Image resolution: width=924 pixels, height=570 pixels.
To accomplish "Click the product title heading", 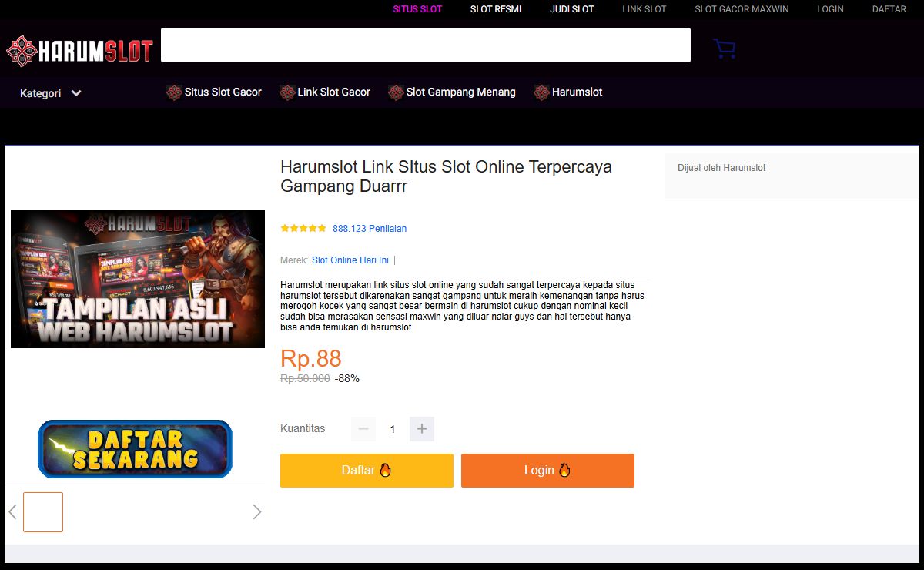I will click(x=447, y=176).
